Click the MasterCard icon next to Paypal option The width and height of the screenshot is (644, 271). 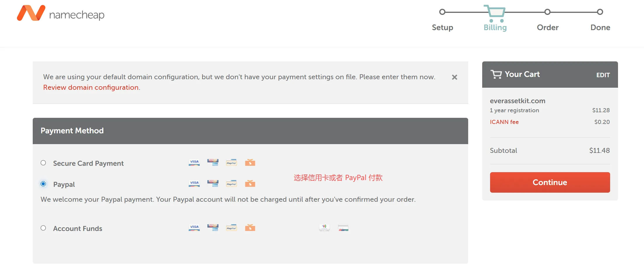tap(213, 184)
